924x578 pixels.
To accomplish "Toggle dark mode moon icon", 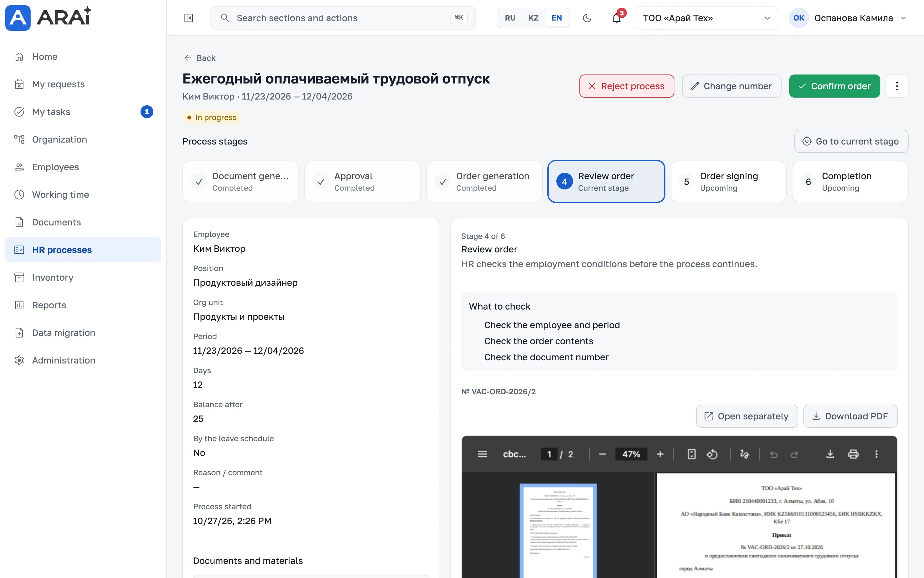I will pos(587,18).
